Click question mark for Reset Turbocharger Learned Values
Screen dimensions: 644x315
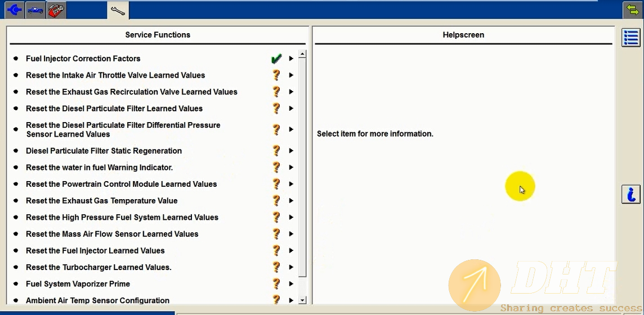coord(276,267)
